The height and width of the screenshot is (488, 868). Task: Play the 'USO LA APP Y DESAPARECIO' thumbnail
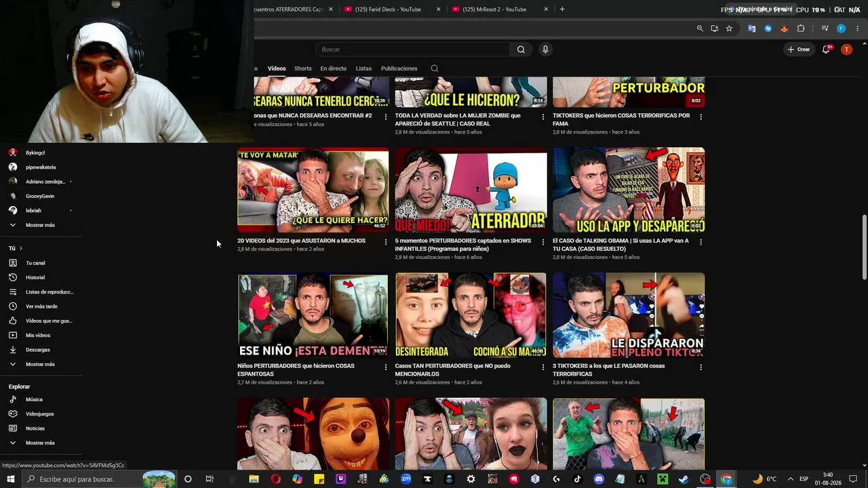[629, 190]
